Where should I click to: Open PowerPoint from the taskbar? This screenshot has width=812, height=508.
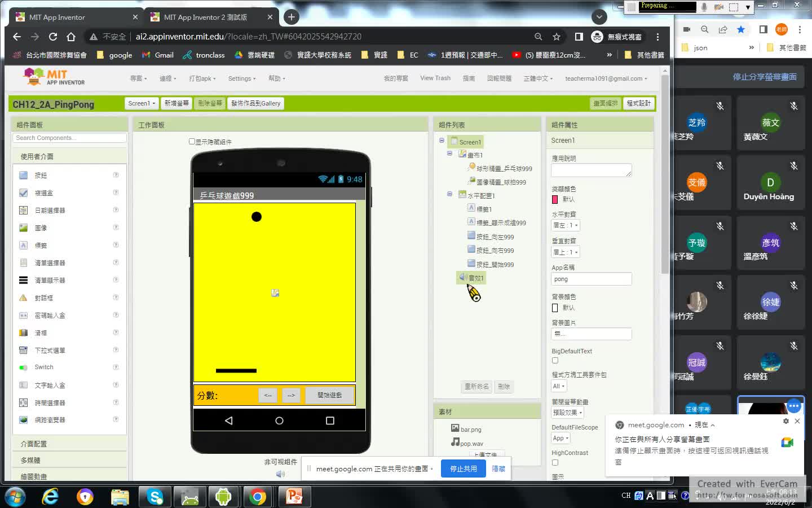click(x=294, y=496)
